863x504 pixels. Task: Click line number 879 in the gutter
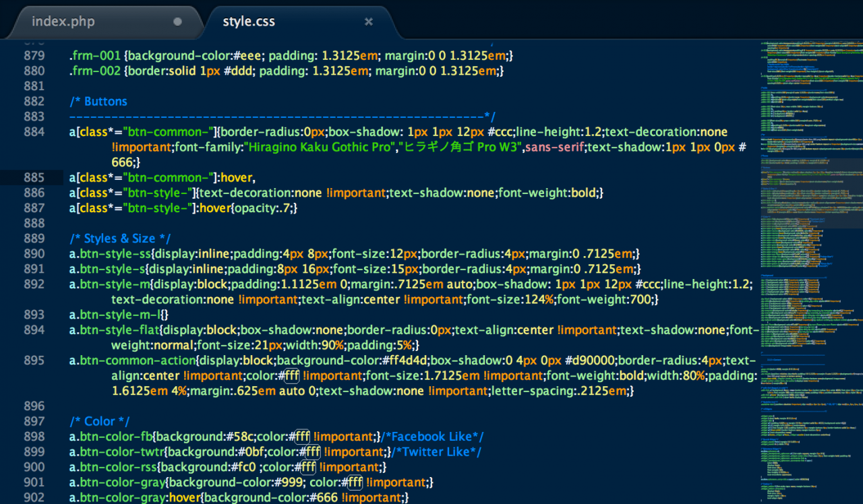(x=34, y=56)
